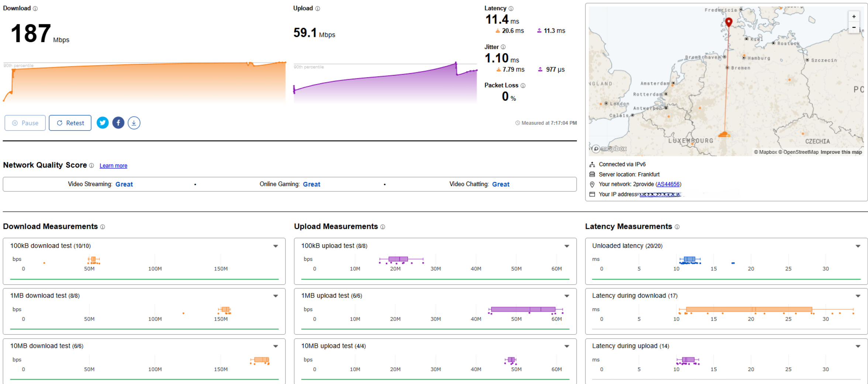Click the OpenStreetMap attribution link
The height and width of the screenshot is (384, 868).
(798, 152)
